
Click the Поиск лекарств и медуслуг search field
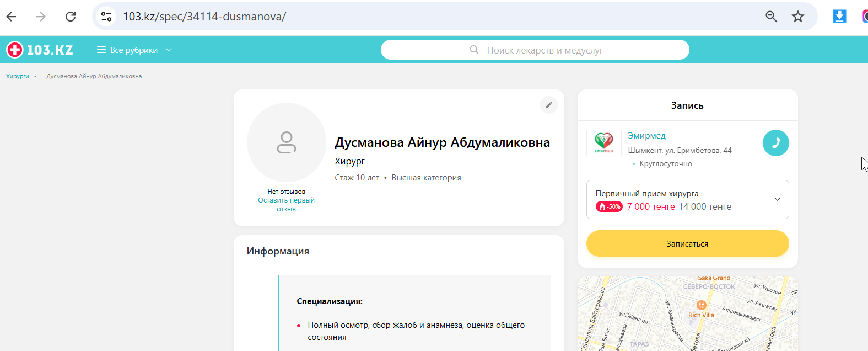[x=535, y=50]
